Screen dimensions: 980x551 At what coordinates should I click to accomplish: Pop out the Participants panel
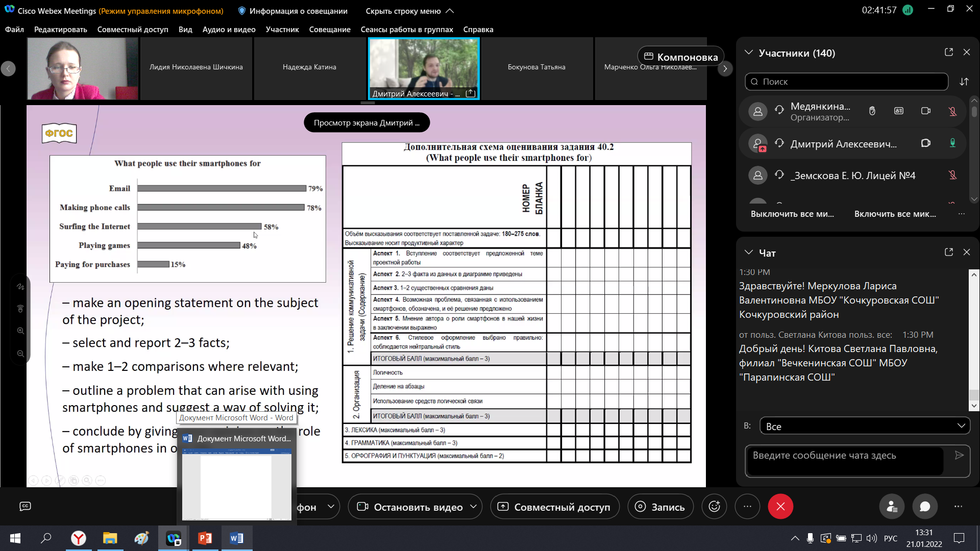(949, 53)
